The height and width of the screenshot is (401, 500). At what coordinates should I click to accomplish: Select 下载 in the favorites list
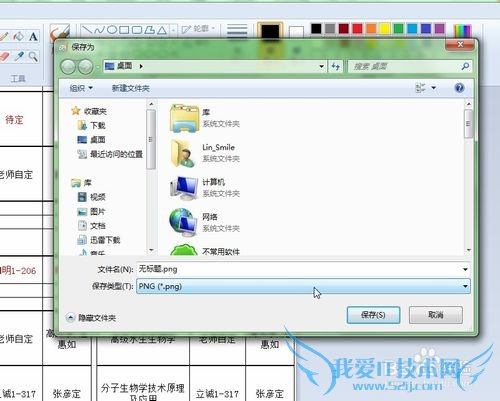click(91, 125)
